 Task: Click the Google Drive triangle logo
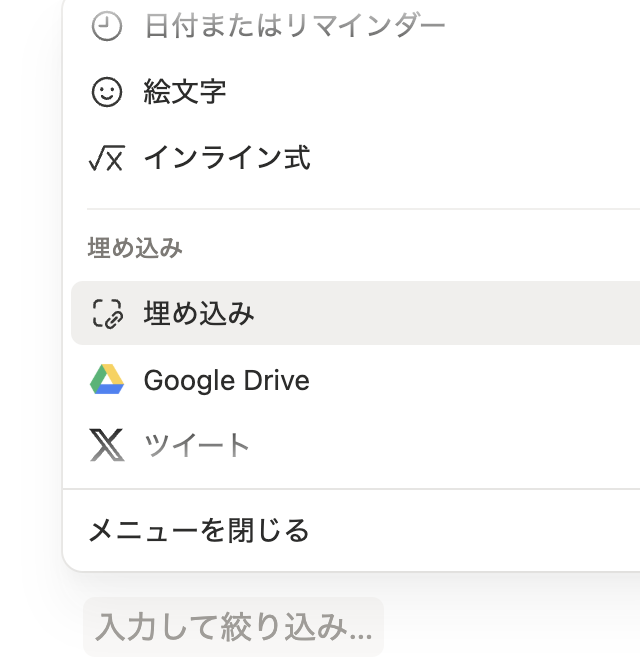pos(106,380)
